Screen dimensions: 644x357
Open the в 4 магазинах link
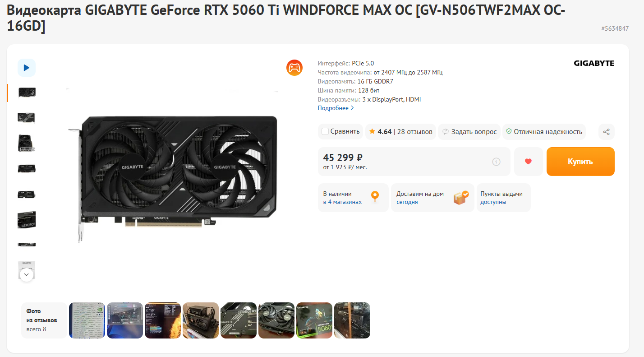[x=342, y=202]
